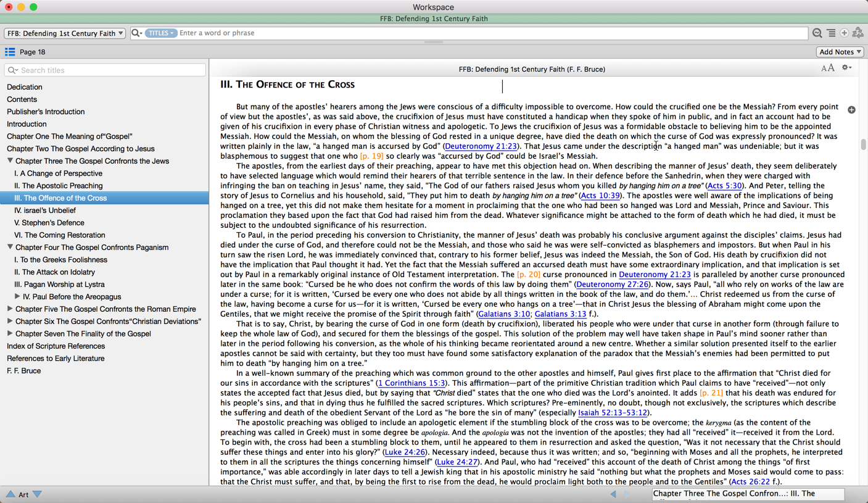Viewport: 868px width, 503px height.
Task: Collapse Chapter Four The Gospel Confronts Paganism
Action: (10, 247)
